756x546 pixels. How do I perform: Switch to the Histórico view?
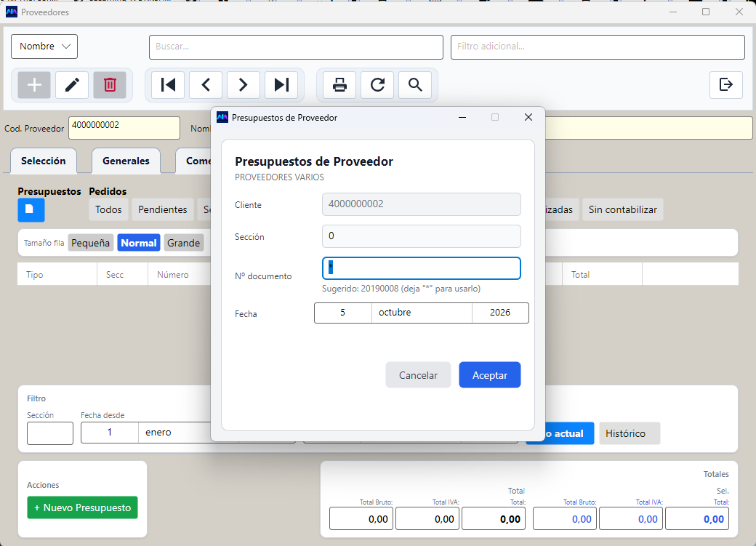point(630,433)
